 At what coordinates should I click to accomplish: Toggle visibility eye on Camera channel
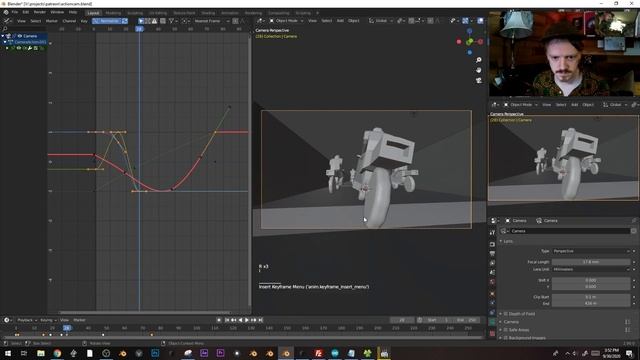click(x=19, y=36)
